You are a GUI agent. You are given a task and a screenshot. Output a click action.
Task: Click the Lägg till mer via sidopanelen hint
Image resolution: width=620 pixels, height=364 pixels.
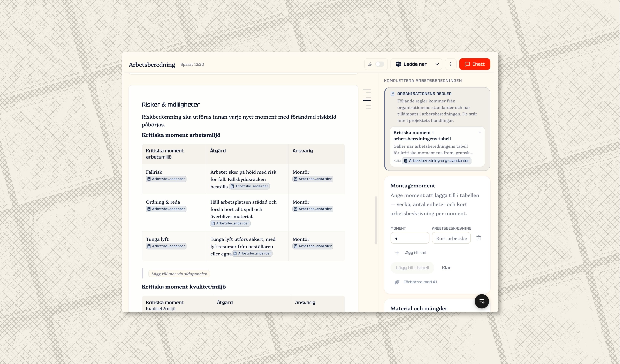(x=179, y=274)
